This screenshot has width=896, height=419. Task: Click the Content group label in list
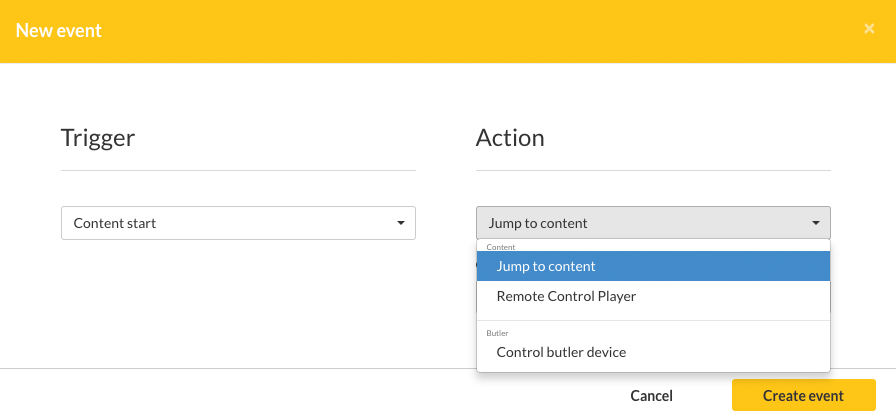pos(501,248)
